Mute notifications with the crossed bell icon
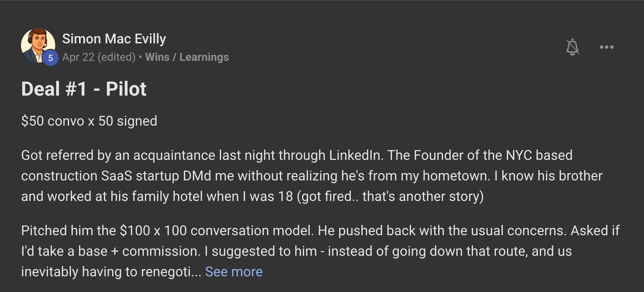 (573, 47)
